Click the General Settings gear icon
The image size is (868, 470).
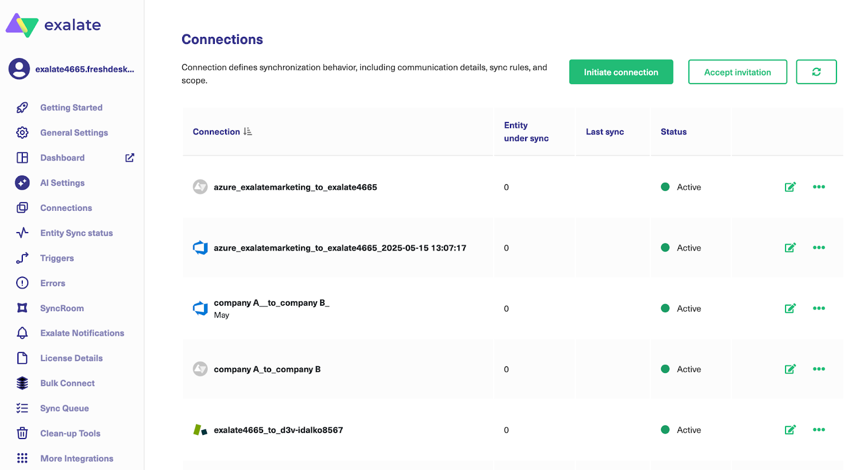(x=22, y=132)
